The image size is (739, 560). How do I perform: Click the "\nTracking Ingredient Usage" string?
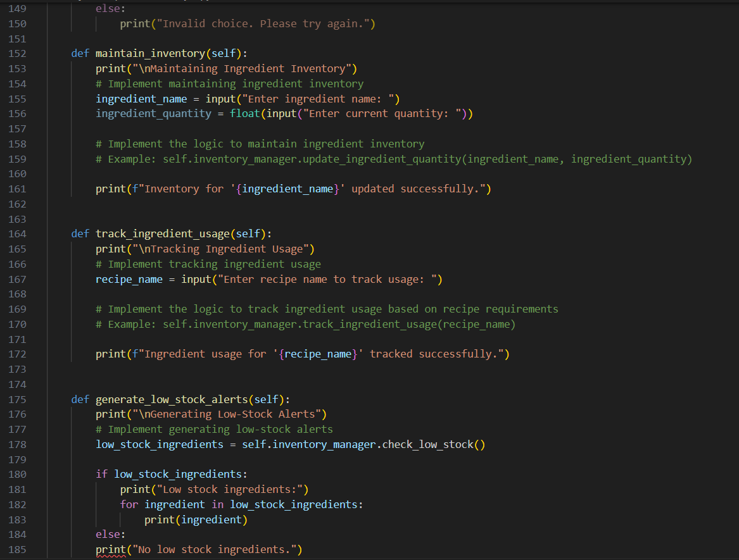(x=220, y=249)
